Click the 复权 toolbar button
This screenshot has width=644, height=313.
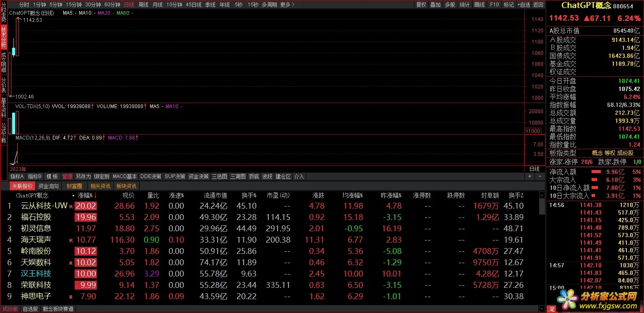tap(421, 5)
